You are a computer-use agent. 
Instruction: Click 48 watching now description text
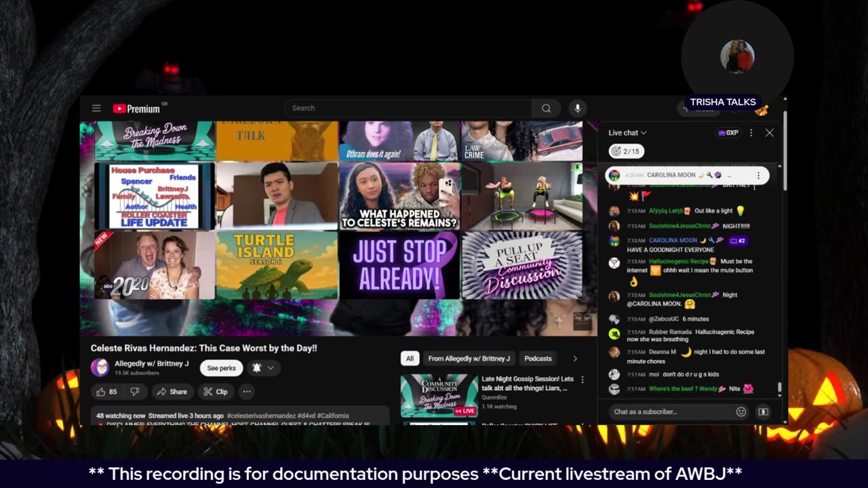coord(121,415)
